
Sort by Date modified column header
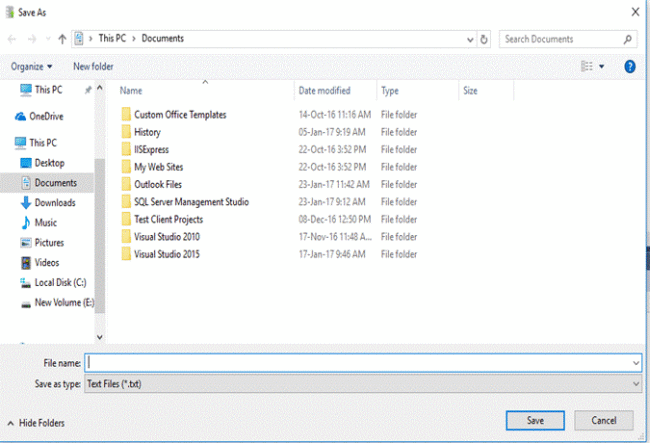(x=324, y=91)
